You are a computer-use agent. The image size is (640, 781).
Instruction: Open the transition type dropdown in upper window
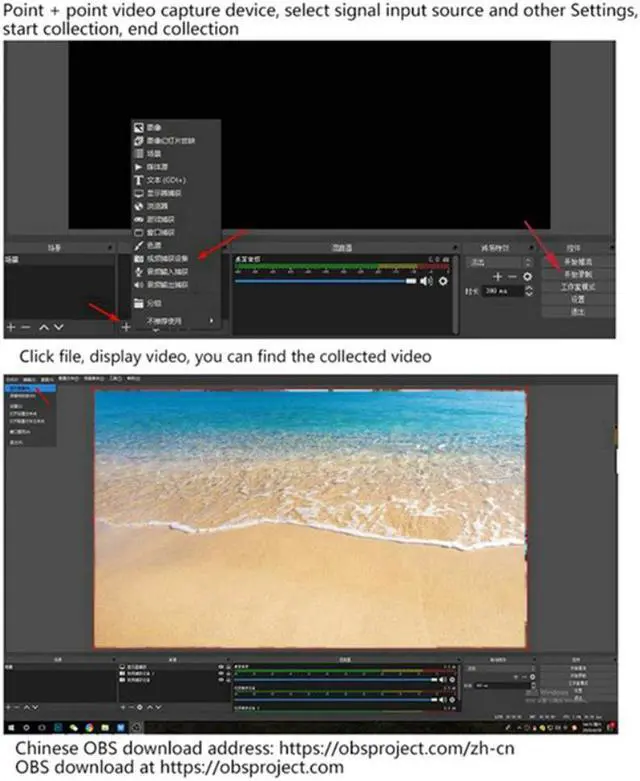click(497, 262)
